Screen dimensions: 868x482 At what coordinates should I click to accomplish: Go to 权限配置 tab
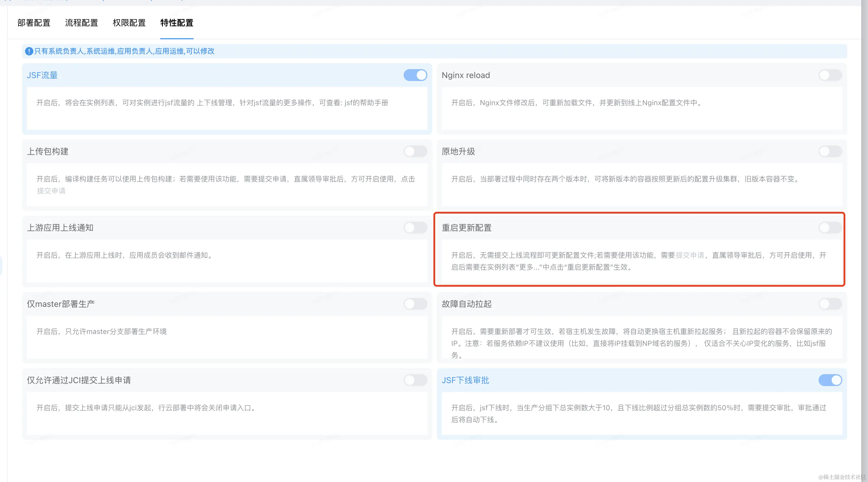pos(129,23)
